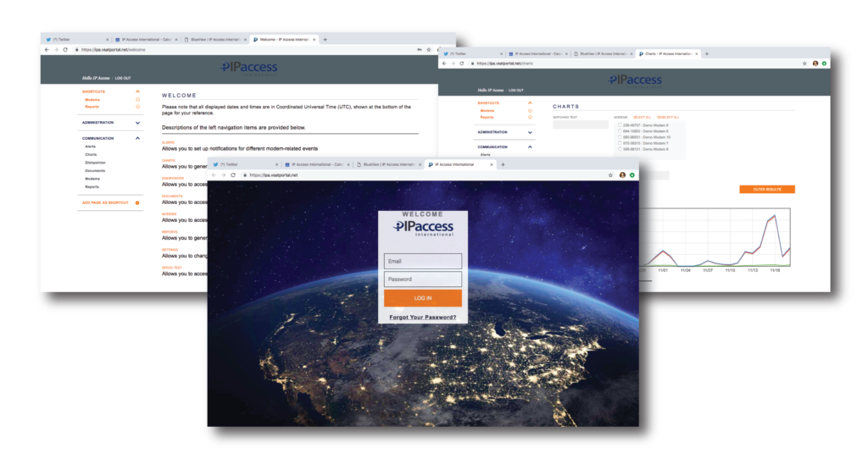Image resolution: width=868 pixels, height=459 pixels.
Task: Check Demo Modem 9 checkbox in Charts
Action: coord(620,125)
